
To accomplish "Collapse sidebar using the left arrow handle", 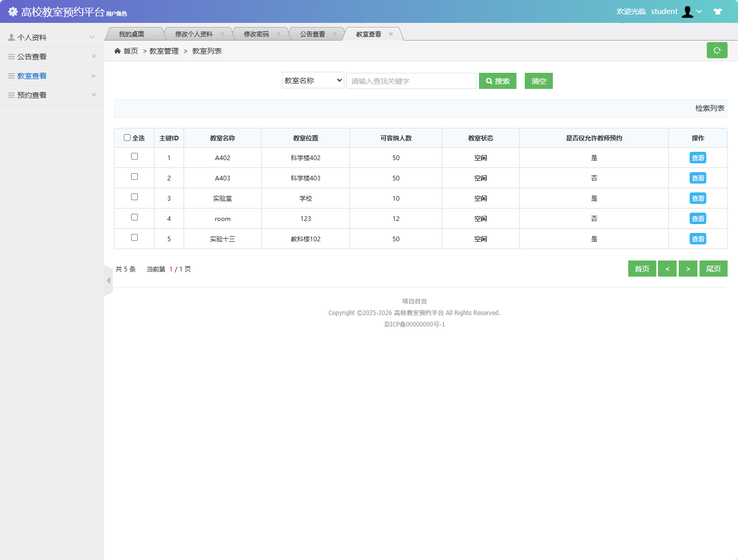I will [108, 281].
